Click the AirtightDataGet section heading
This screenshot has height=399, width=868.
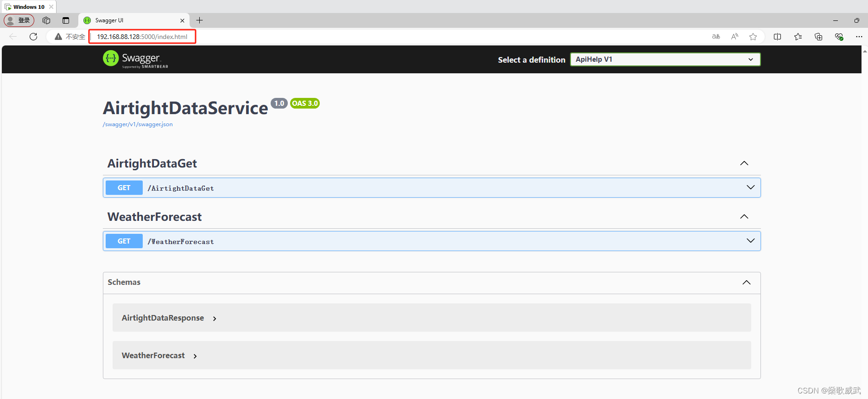pos(152,163)
